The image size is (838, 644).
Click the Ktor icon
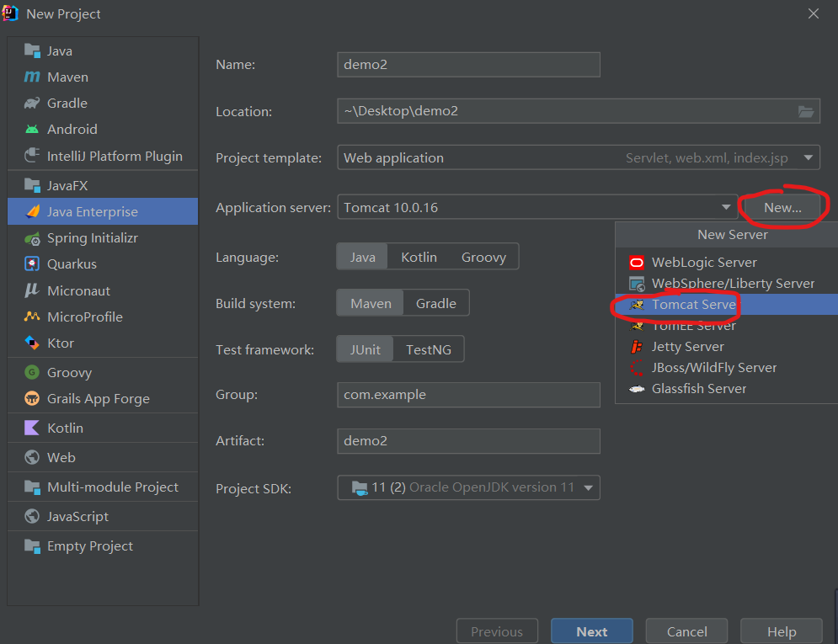tap(32, 343)
